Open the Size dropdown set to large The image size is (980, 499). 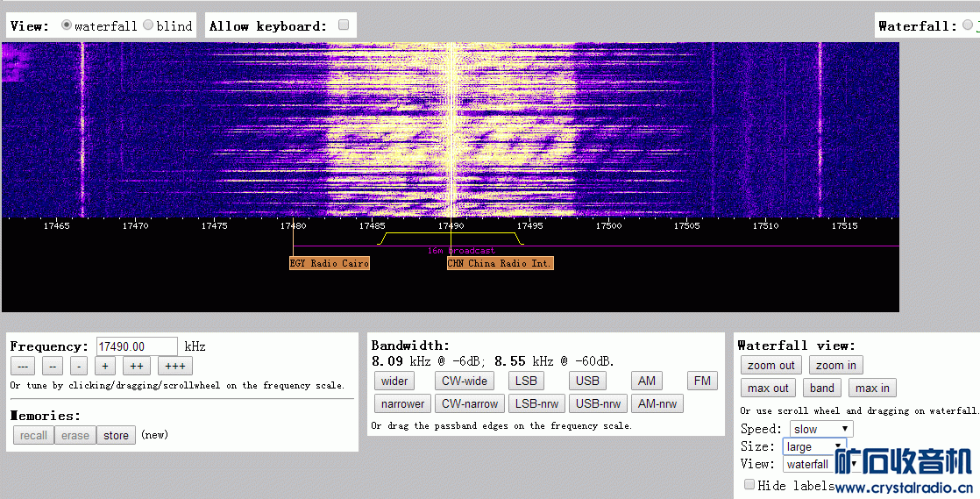pos(814,446)
